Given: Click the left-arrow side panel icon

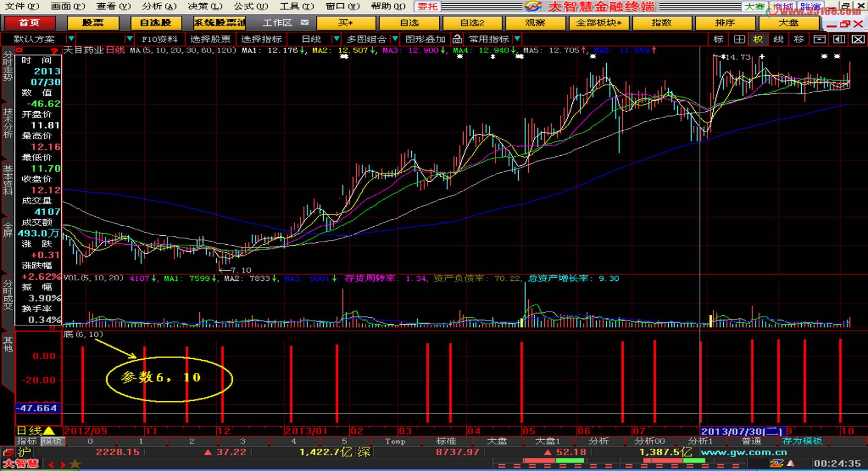Looking at the screenshot, I should click(x=839, y=39).
